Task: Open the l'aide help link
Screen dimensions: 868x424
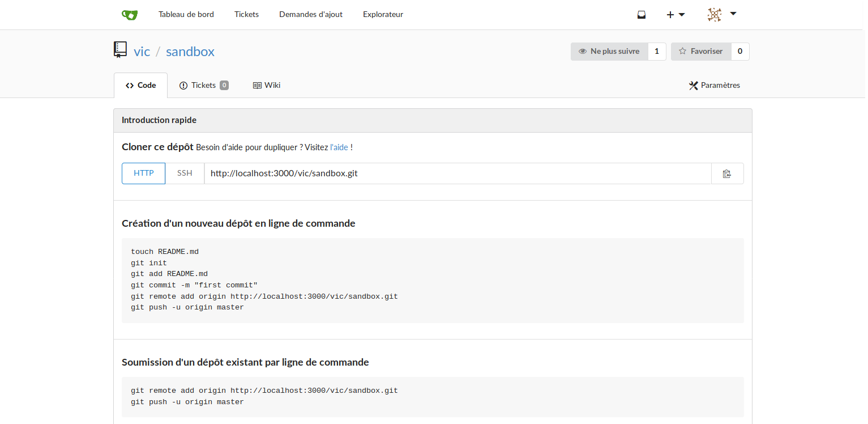Action: pos(339,147)
